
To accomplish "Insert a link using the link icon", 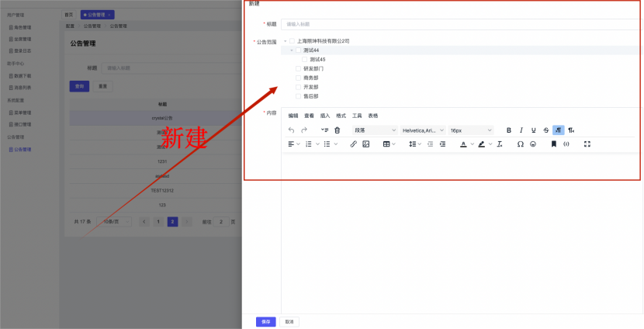I will 353,144.
